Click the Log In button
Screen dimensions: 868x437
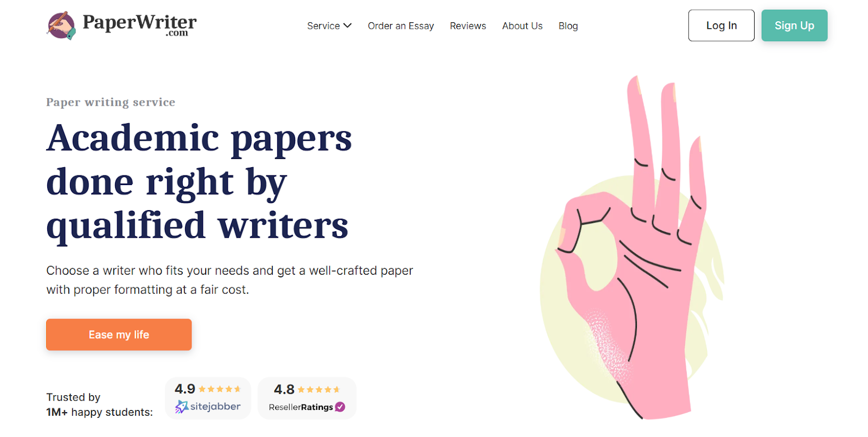tap(722, 26)
